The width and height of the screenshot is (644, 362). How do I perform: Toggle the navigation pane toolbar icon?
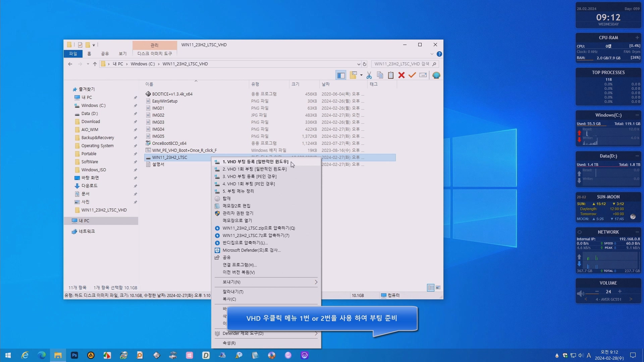pos(341,75)
